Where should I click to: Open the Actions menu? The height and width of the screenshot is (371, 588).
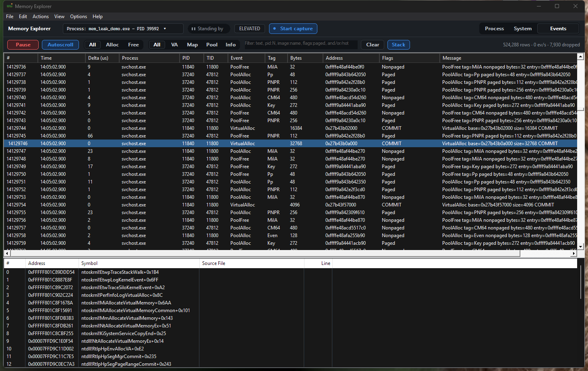[41, 17]
